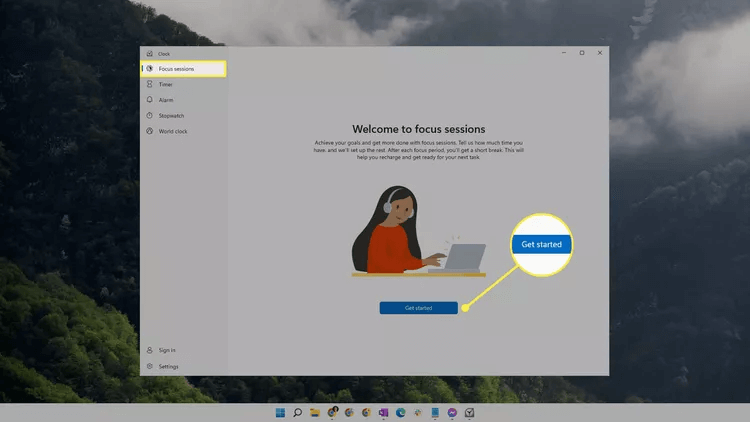
Task: Click the Stopwatch icon
Action: point(150,115)
